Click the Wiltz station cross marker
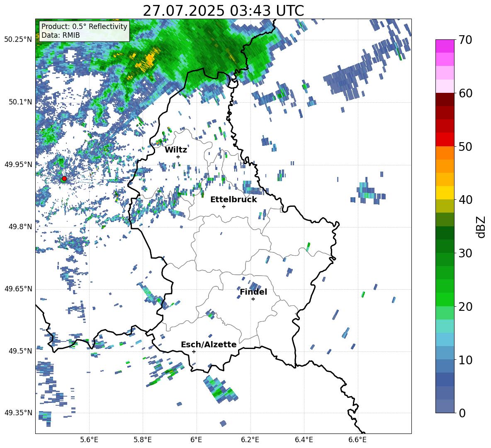Image resolution: width=491 pixels, height=448 pixels. [178, 157]
